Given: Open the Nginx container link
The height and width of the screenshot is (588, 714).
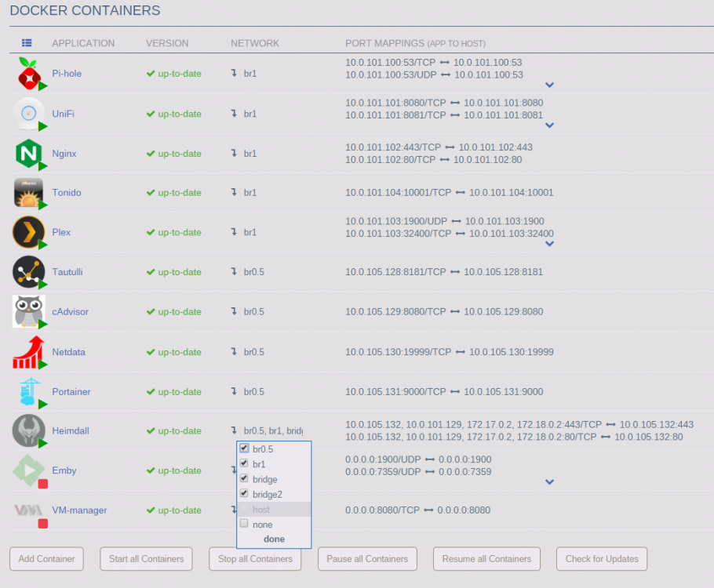Looking at the screenshot, I should point(64,154).
